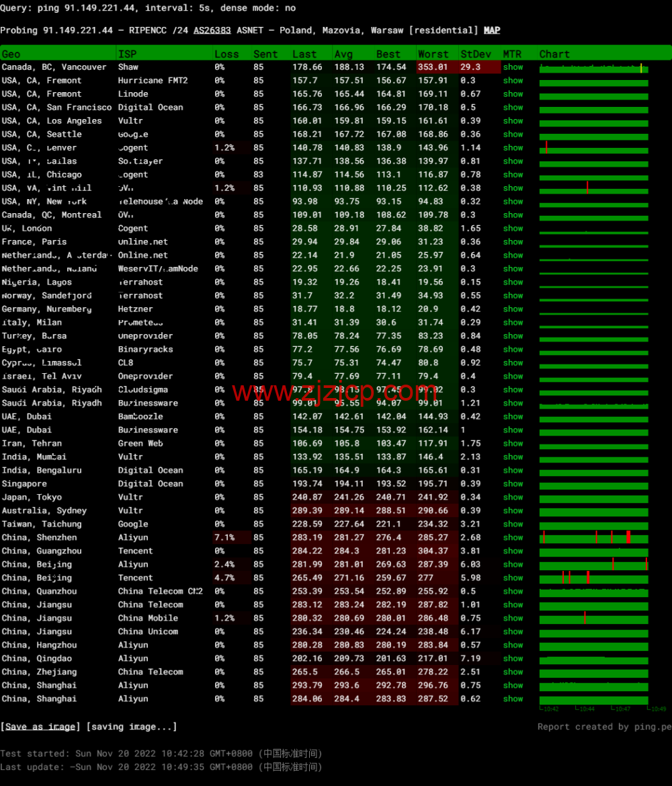Open the MAP link
This screenshot has width=672, height=786.
click(492, 30)
